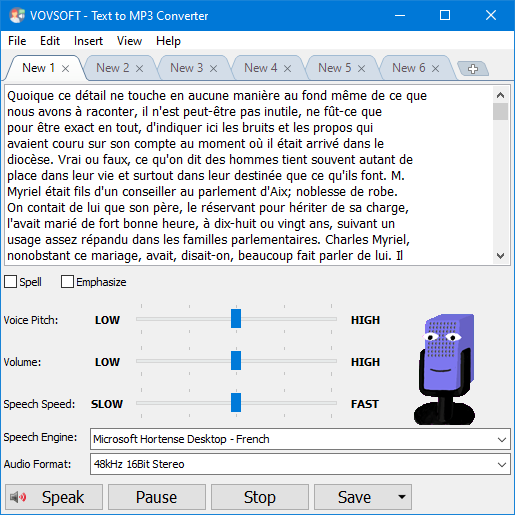
Task: Enable the Spell checkbox
Action: (10, 282)
